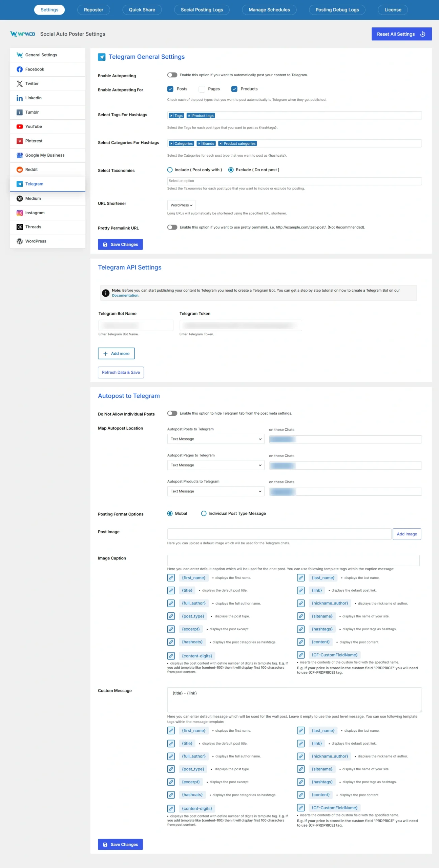The image size is (439, 868).
Task: Open Medium settings via its sidebar icon
Action: click(20, 198)
